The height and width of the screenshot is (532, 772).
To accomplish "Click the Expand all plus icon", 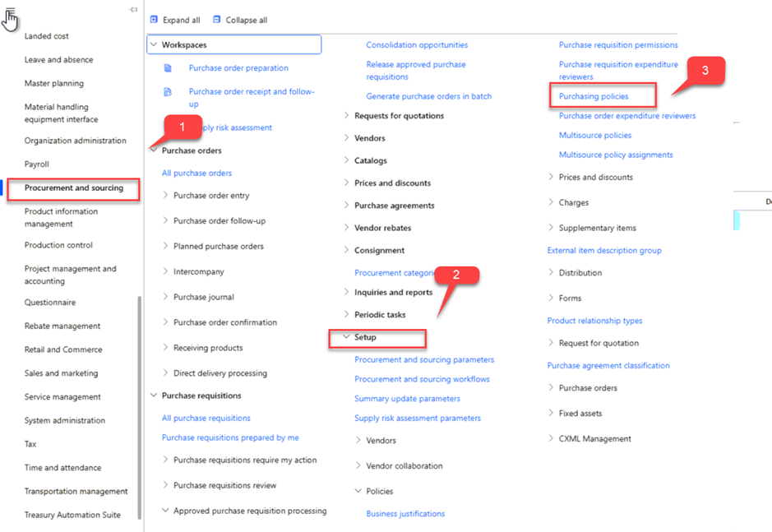I will [154, 20].
